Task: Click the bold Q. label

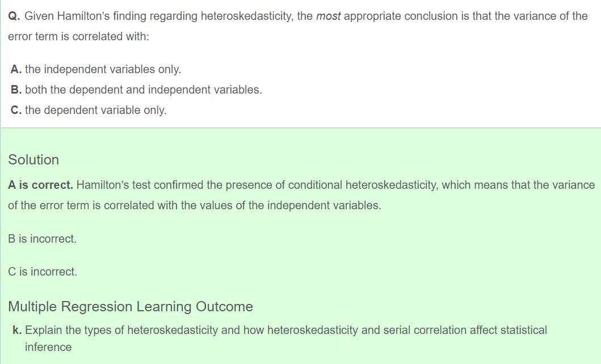Action: click(14, 16)
